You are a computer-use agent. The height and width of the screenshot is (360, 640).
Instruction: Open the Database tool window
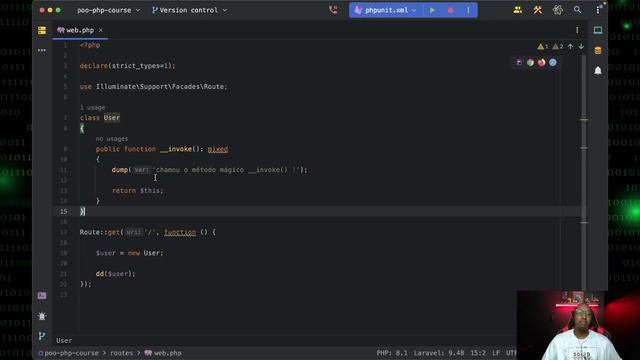pos(598,51)
